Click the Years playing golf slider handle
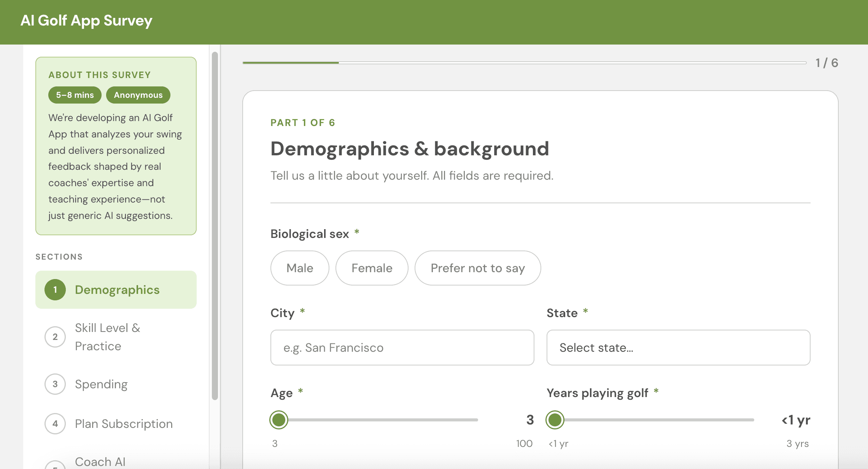This screenshot has width=868, height=469. 555,420
